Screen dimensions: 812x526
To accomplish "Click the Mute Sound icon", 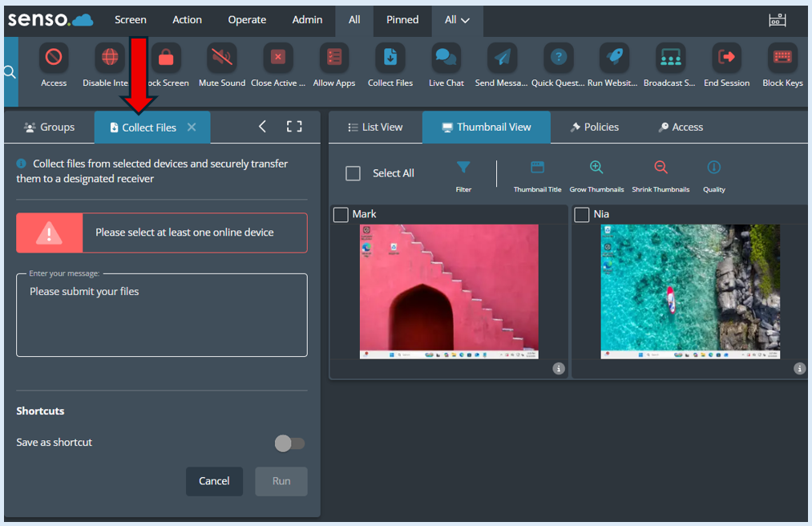I will pos(222,58).
